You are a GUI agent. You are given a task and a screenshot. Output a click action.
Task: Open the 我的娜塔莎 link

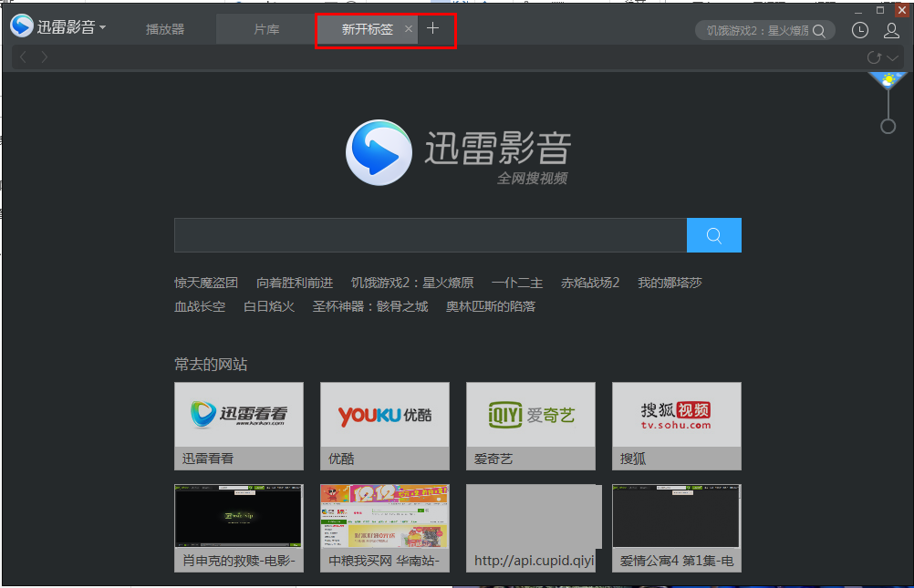(670, 284)
